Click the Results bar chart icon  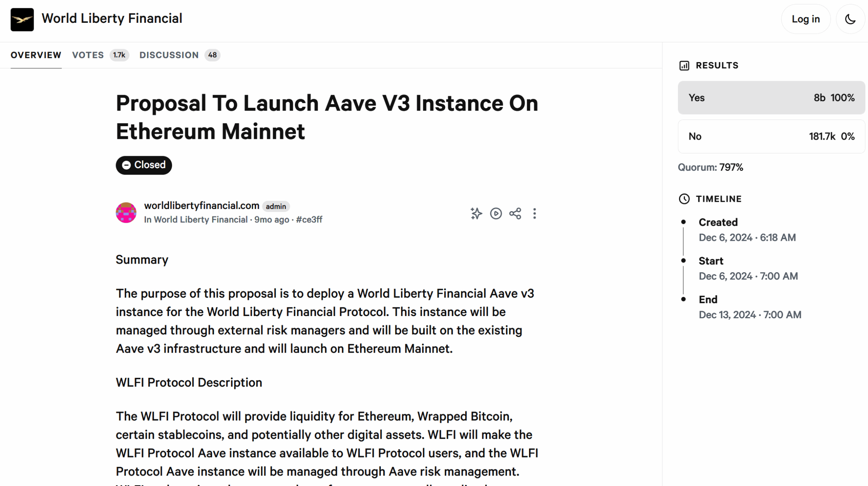684,66
